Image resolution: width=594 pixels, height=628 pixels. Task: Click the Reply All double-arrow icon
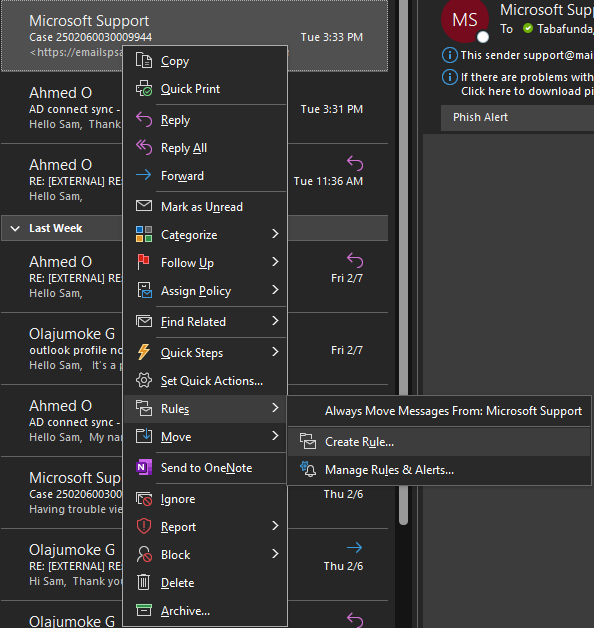(144, 147)
